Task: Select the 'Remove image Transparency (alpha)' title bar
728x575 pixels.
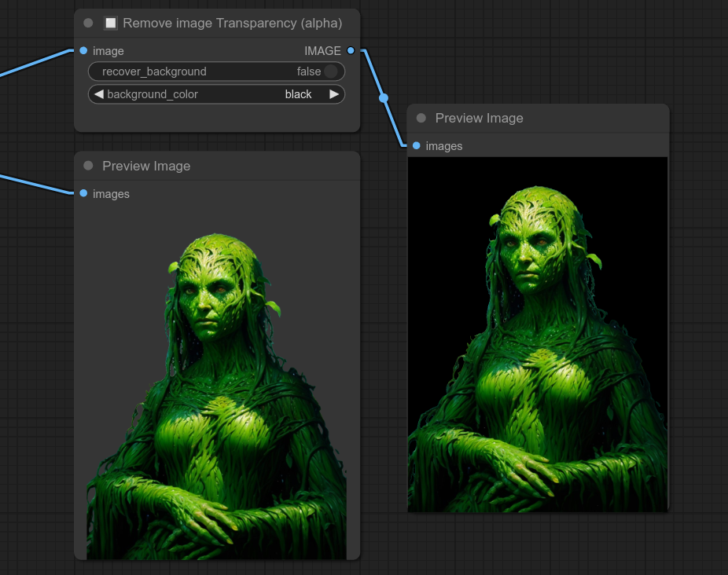Action: [x=232, y=23]
